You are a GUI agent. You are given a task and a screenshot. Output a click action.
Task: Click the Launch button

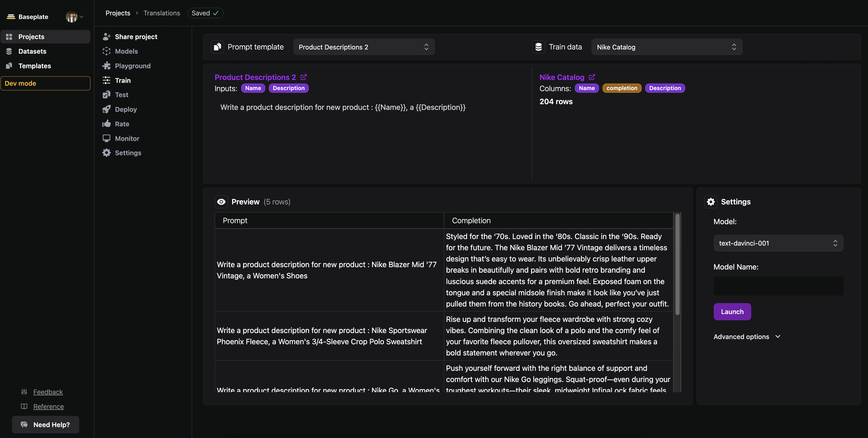732,312
